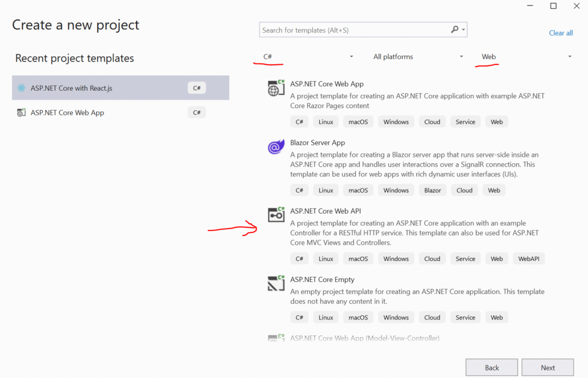This screenshot has height=378, width=588.
Task: Click the Blazor Server App icon
Action: coord(276,147)
